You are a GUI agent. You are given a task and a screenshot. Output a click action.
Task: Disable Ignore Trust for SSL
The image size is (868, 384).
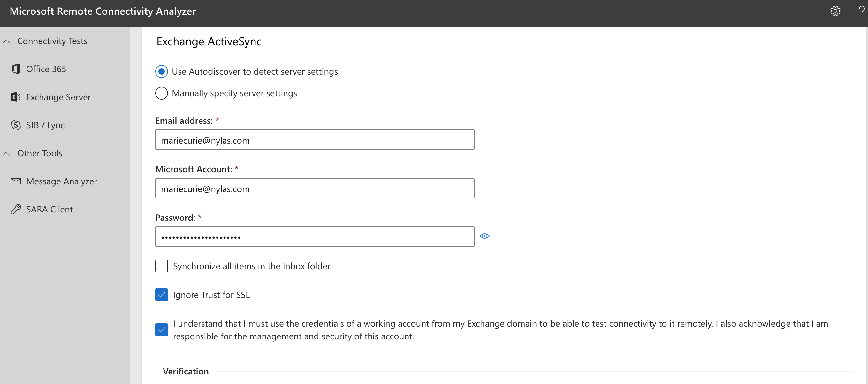click(x=161, y=294)
